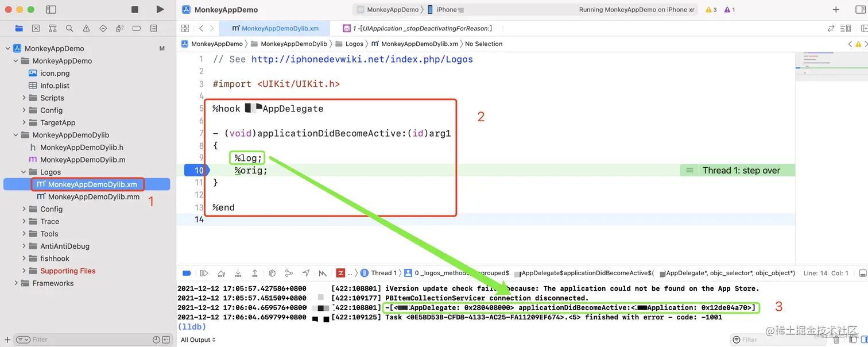Expand the Frameworks group in the navigator
Viewport: 868px width, 347px height.
16,283
